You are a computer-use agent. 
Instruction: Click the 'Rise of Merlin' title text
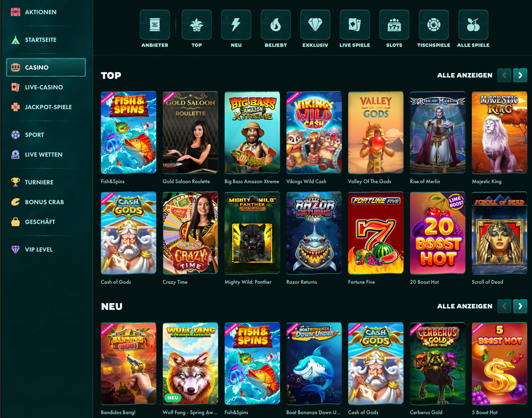pyautogui.click(x=425, y=182)
